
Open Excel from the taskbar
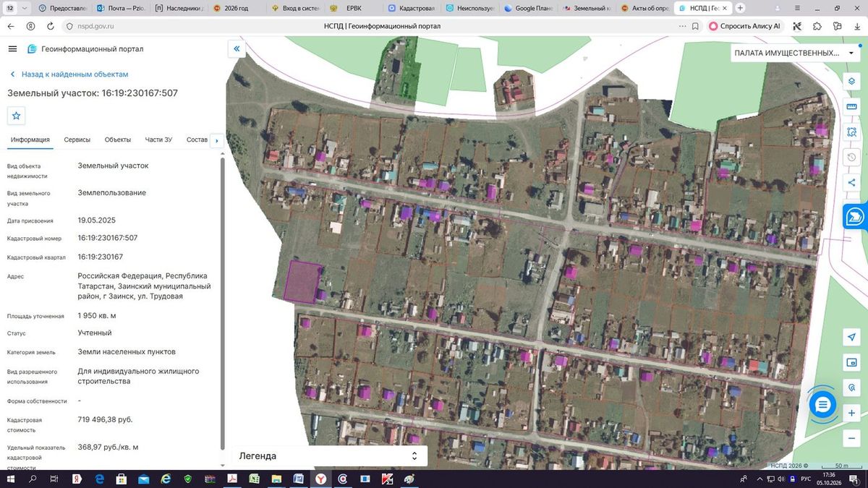click(254, 479)
